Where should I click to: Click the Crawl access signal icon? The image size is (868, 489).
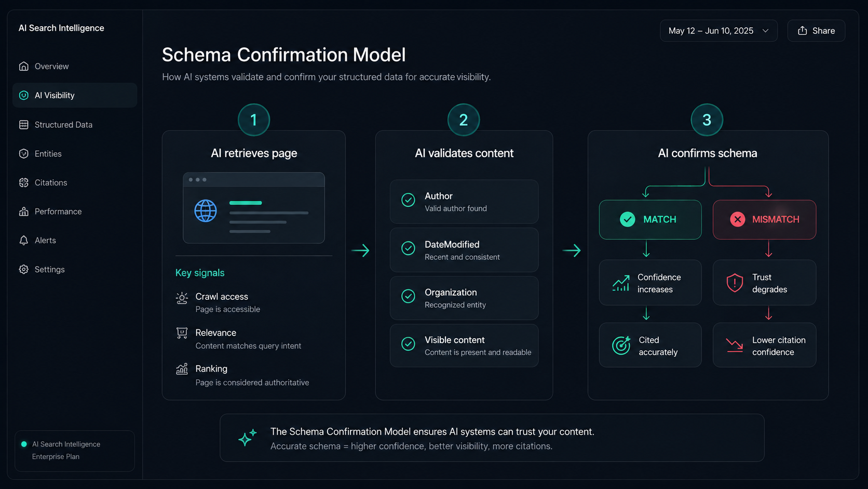pos(182,298)
